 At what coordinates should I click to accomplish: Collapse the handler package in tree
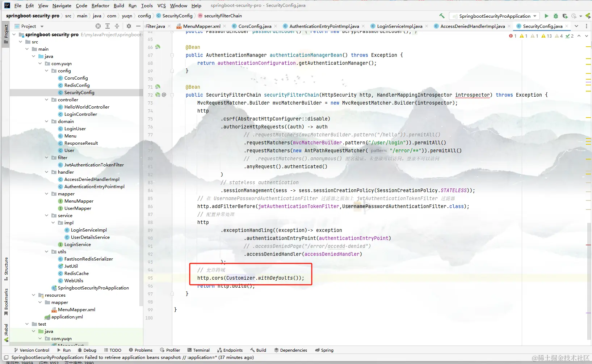(46, 172)
